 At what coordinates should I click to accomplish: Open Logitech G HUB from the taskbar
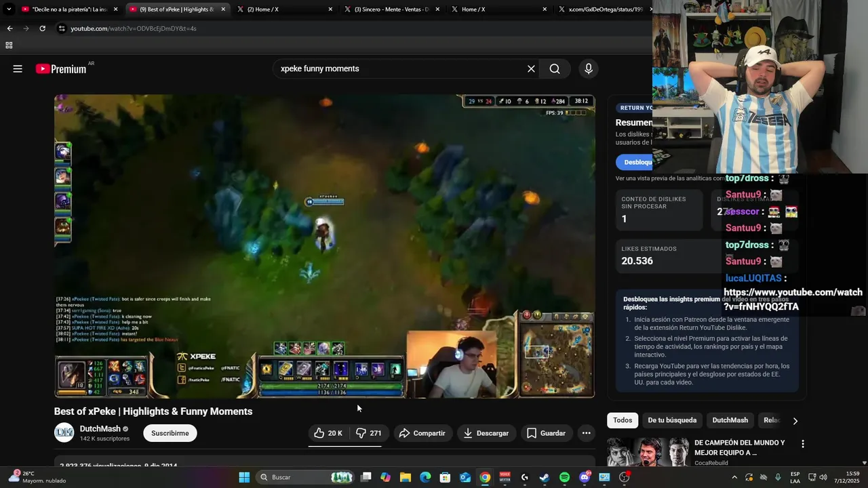[525, 477]
